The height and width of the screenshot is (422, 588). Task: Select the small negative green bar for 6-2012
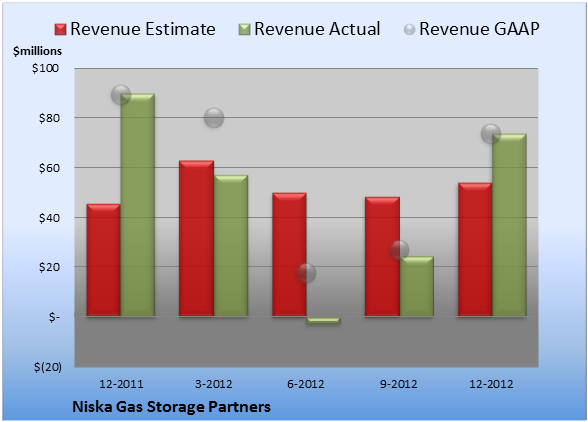[x=323, y=320]
